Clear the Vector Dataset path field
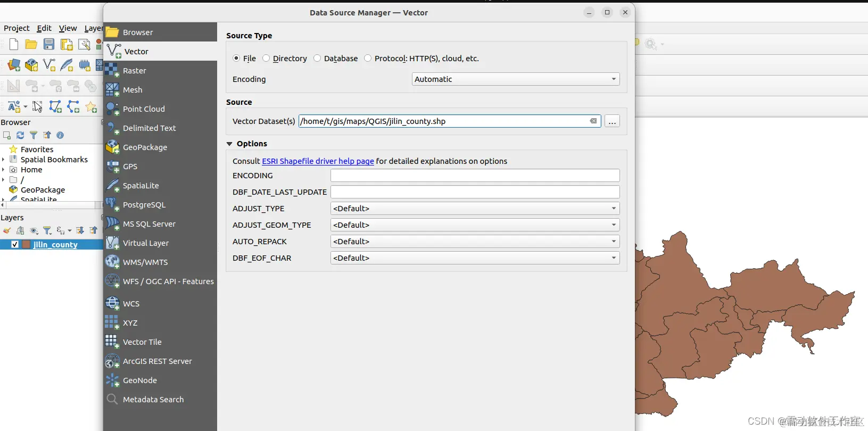The image size is (868, 431). [x=593, y=121]
